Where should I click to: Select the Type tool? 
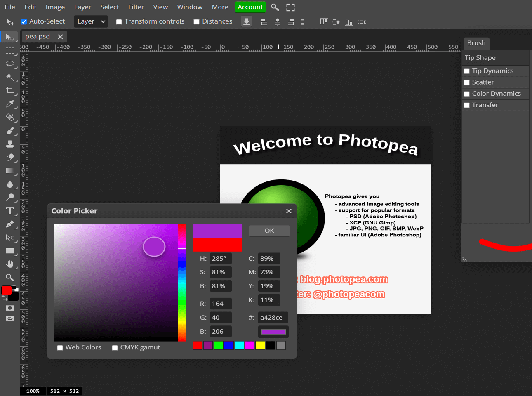[x=10, y=211]
